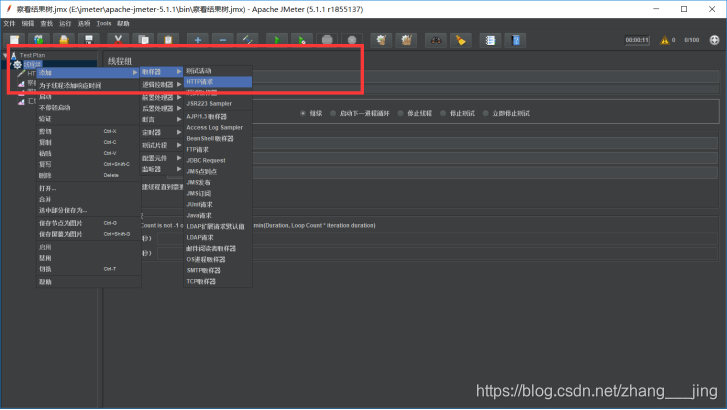Choose 保存节点为图片 in context menu

[88, 223]
